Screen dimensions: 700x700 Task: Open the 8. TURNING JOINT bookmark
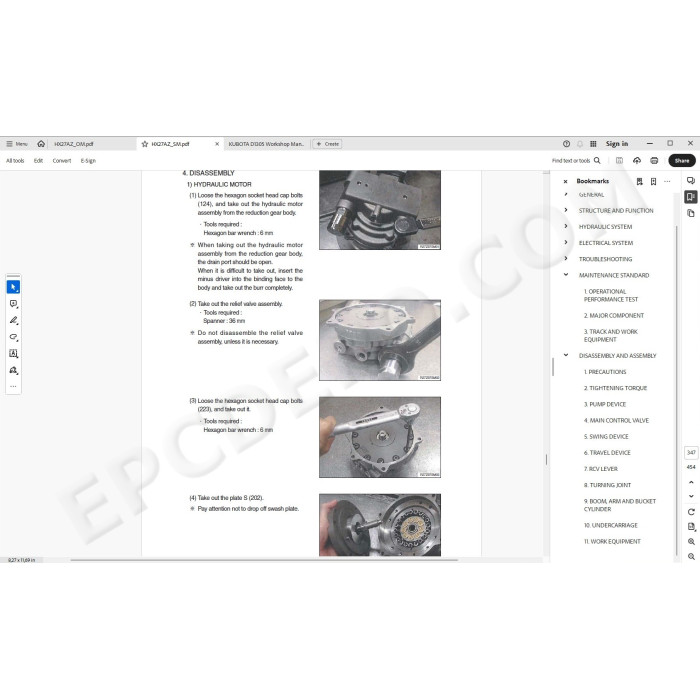607,485
